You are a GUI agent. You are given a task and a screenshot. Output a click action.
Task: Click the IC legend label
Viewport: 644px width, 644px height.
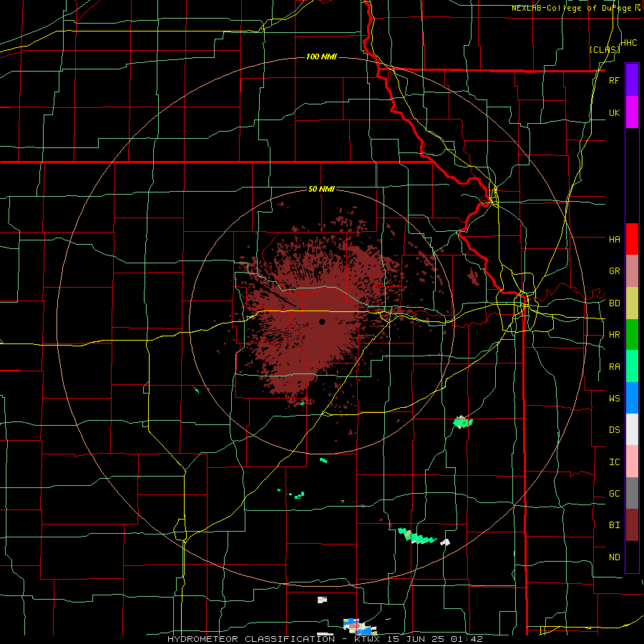coord(614,462)
